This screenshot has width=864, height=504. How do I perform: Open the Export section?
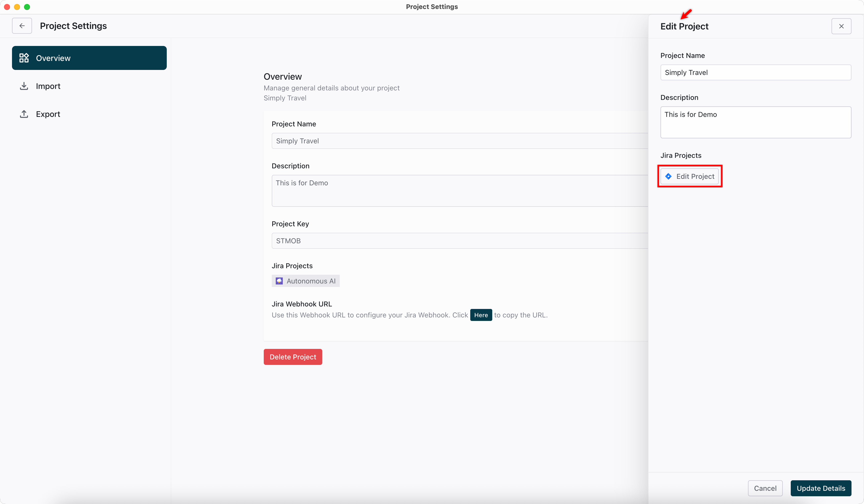point(48,114)
